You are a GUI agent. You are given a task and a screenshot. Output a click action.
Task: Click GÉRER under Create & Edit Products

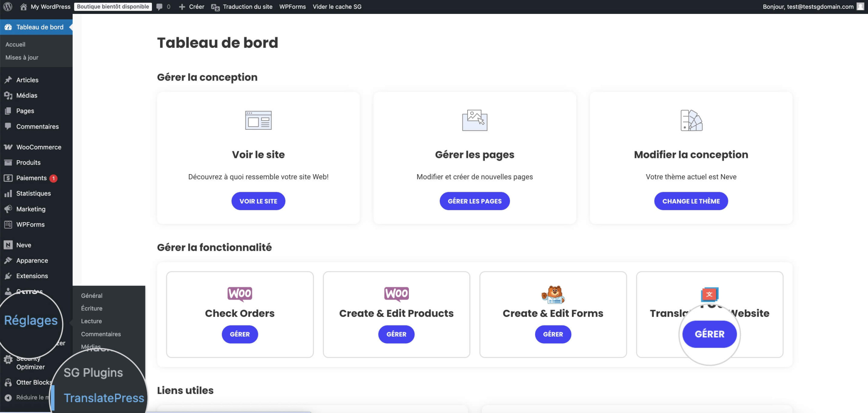tap(396, 334)
